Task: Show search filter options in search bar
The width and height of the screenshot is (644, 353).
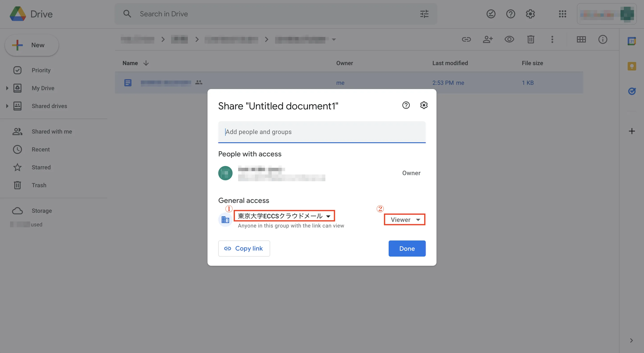Action: pyautogui.click(x=424, y=14)
